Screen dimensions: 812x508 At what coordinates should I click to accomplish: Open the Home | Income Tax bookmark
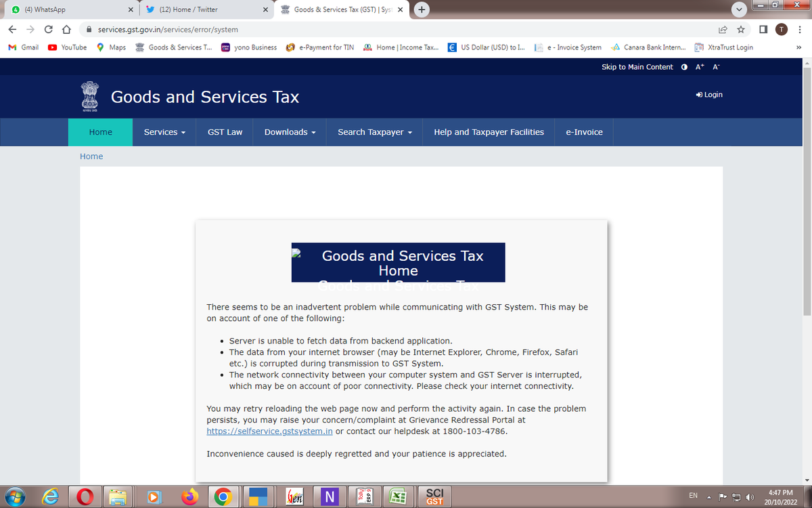coord(401,47)
